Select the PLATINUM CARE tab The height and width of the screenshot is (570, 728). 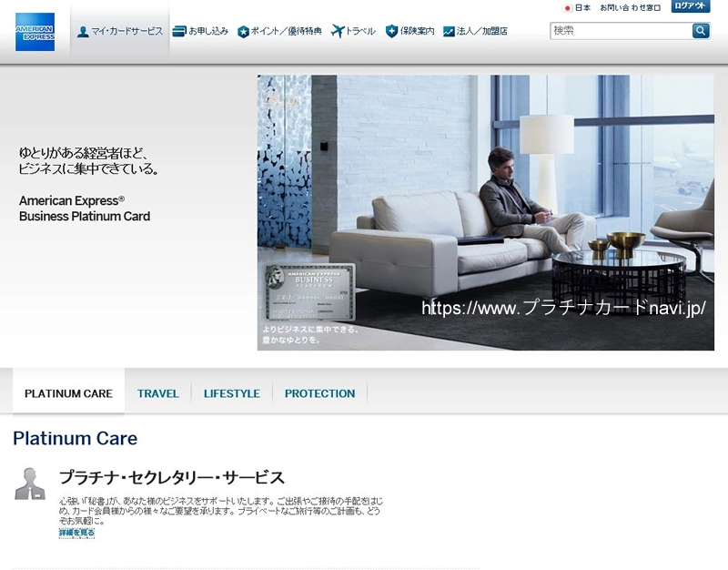click(68, 393)
